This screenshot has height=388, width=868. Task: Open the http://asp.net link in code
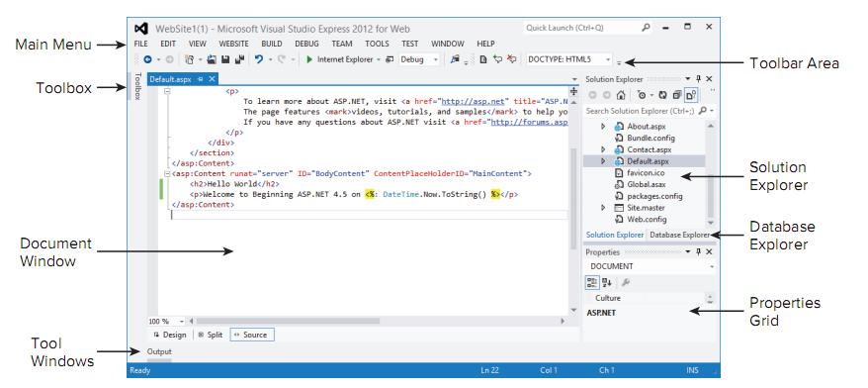pos(474,101)
